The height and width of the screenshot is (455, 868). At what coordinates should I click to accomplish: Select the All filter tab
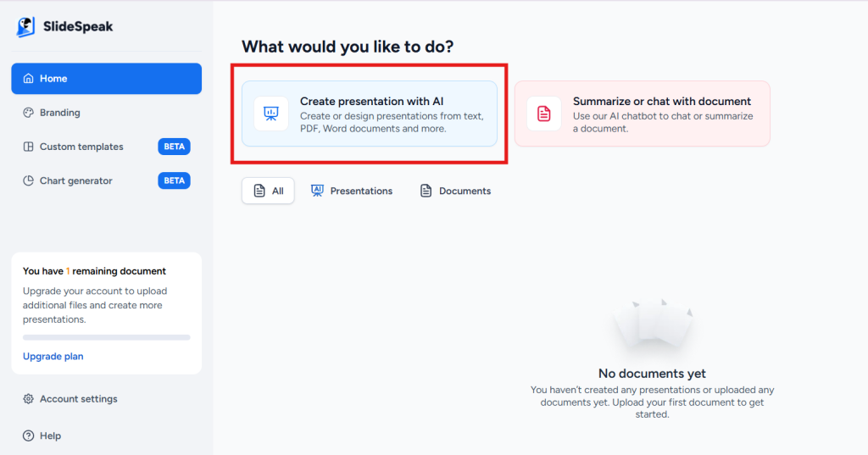point(268,191)
